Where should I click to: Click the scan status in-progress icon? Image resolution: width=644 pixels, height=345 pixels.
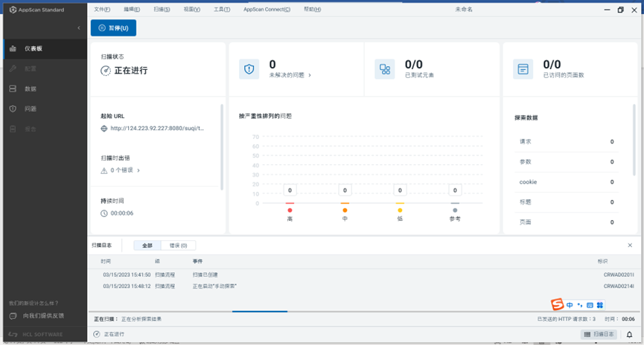point(106,71)
